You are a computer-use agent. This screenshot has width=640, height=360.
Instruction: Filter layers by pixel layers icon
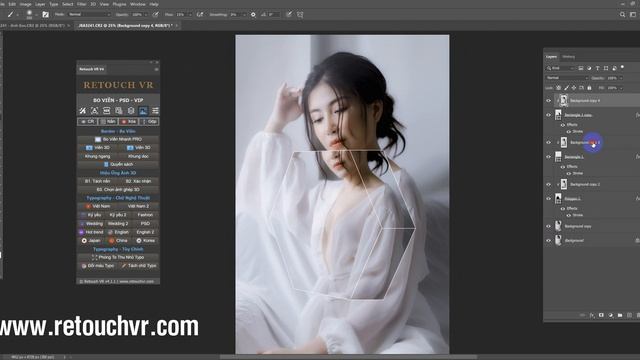[580, 68]
